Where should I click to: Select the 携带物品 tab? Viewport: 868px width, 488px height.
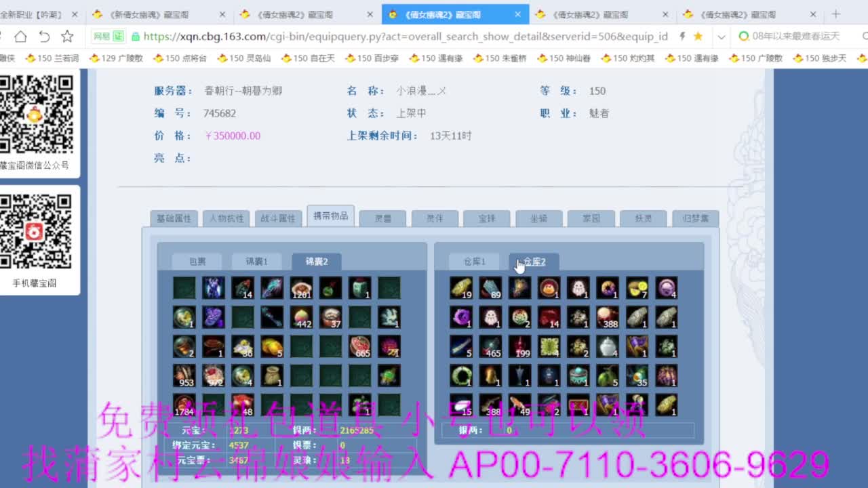[x=330, y=216]
